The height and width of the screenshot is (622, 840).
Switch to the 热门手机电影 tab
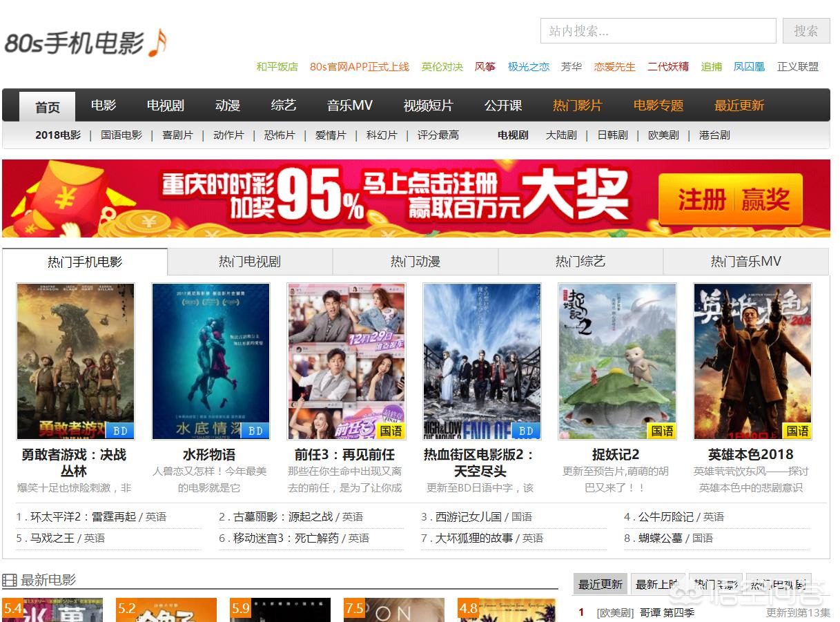[x=85, y=262]
